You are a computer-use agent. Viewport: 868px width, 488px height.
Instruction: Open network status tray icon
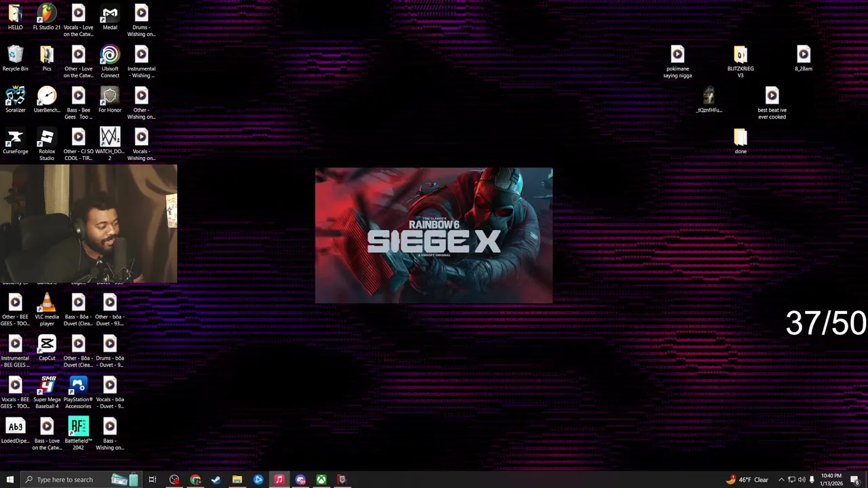[791, 480]
